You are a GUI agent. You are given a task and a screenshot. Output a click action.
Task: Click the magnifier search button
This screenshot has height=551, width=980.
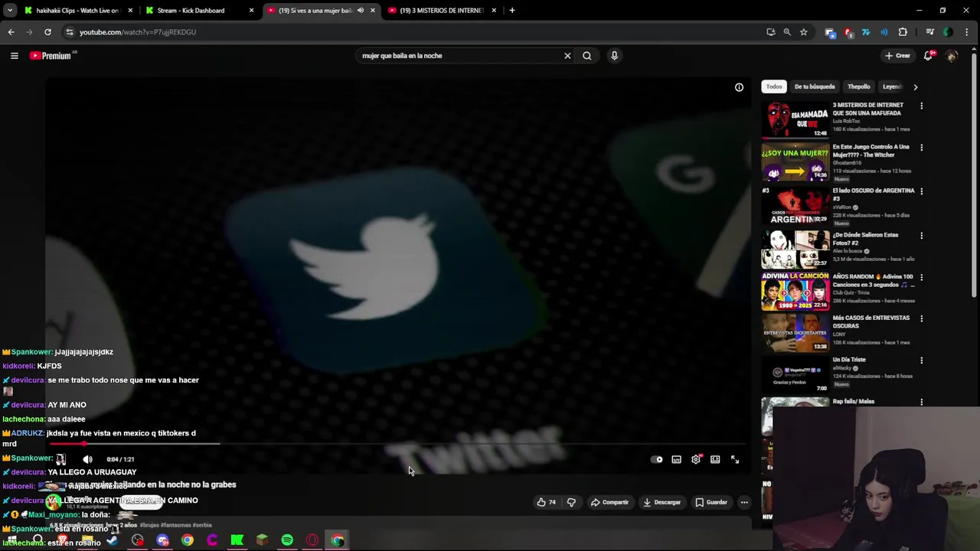pyautogui.click(x=587, y=55)
